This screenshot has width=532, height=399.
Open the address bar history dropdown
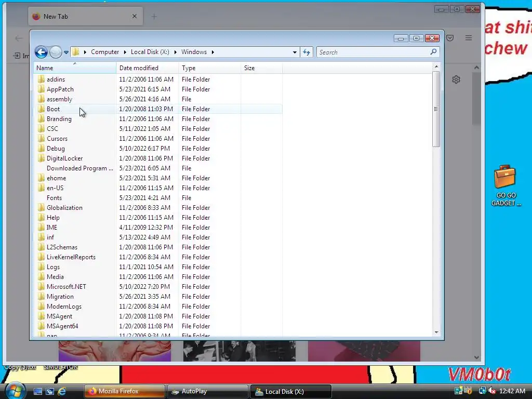point(295,52)
